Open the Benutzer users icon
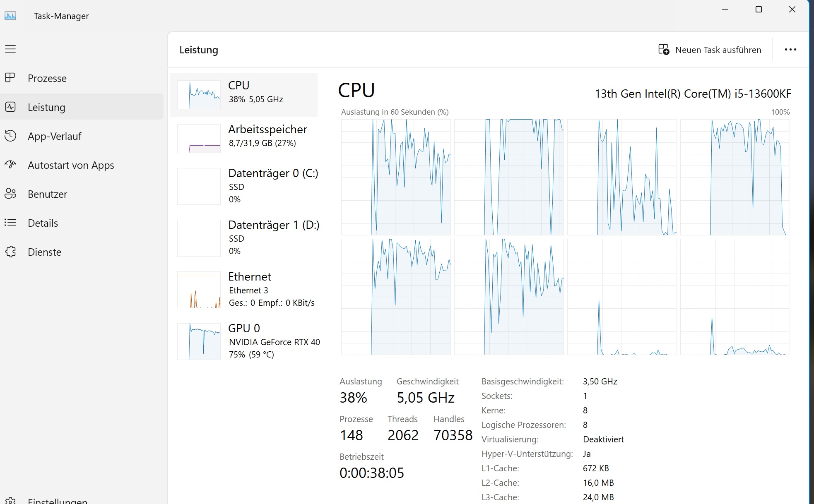Screen dimensions: 814x504 (x=10, y=194)
